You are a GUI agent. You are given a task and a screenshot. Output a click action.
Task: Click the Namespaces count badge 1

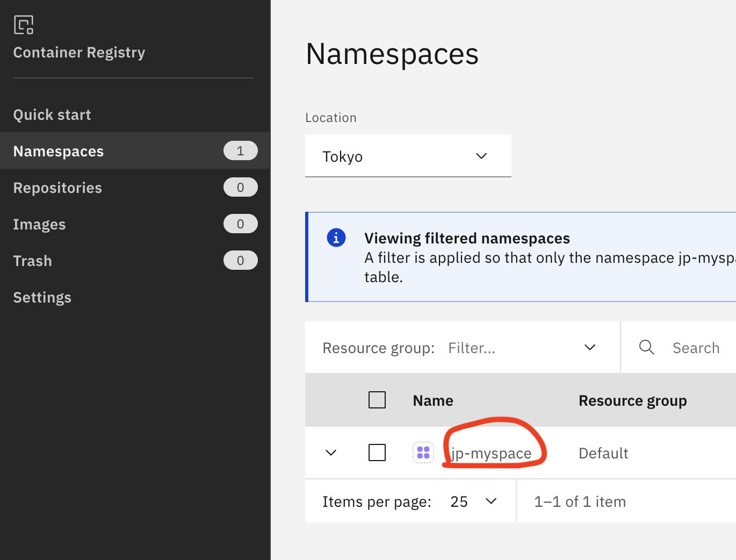241,150
